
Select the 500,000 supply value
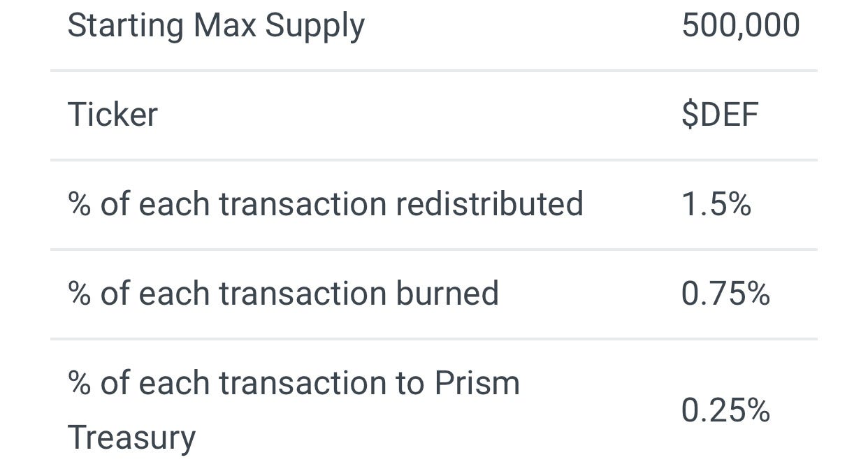coord(740,26)
